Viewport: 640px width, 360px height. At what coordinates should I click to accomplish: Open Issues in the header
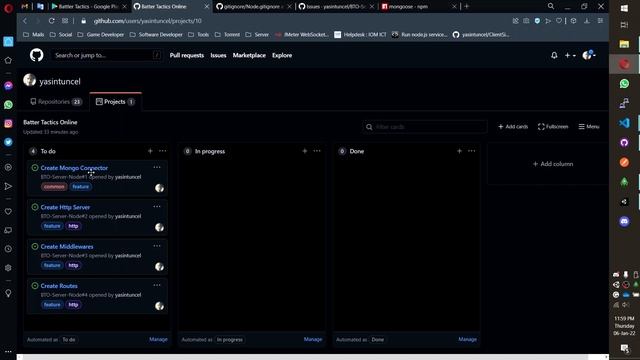click(218, 55)
